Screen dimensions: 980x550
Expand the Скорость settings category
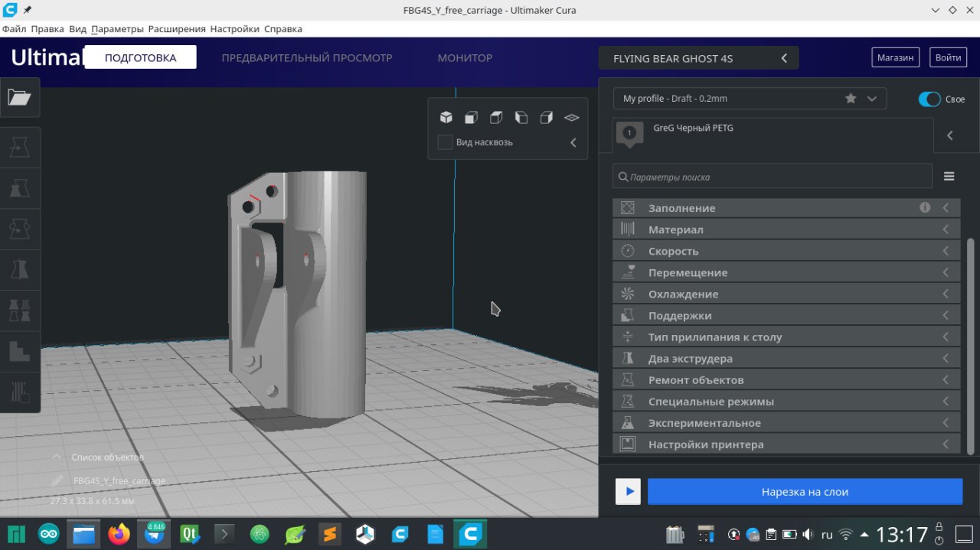786,250
